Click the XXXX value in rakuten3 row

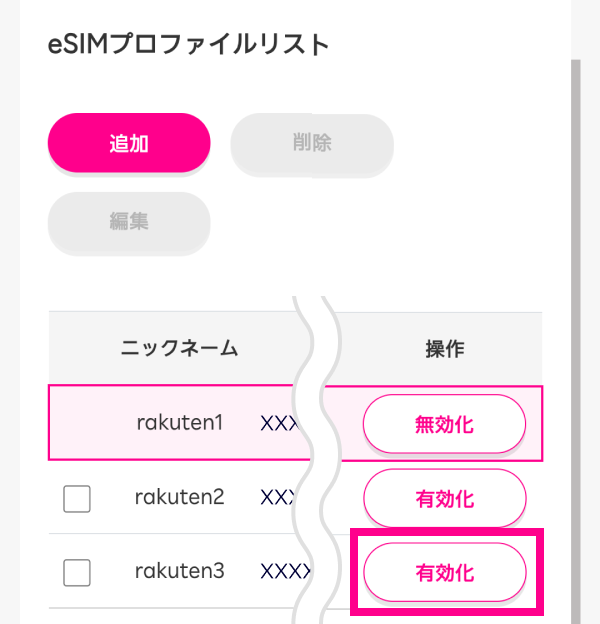282,572
